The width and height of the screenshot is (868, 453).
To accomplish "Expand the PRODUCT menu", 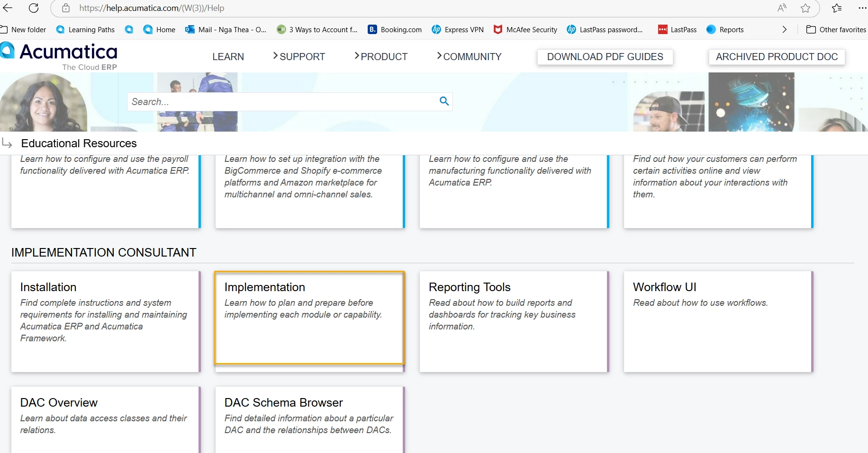I will click(x=381, y=57).
